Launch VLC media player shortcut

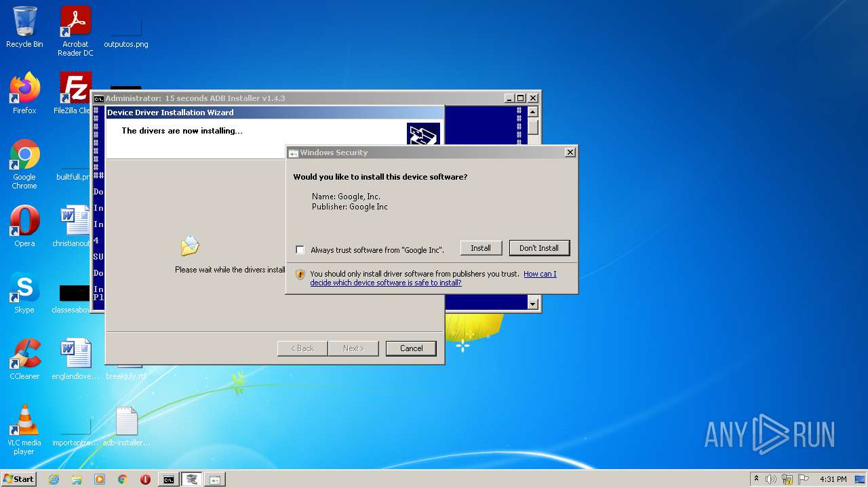pyautogui.click(x=24, y=430)
